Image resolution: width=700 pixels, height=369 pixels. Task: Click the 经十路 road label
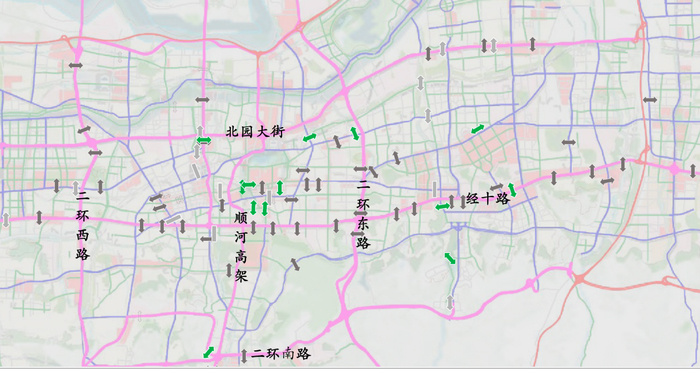488,199
